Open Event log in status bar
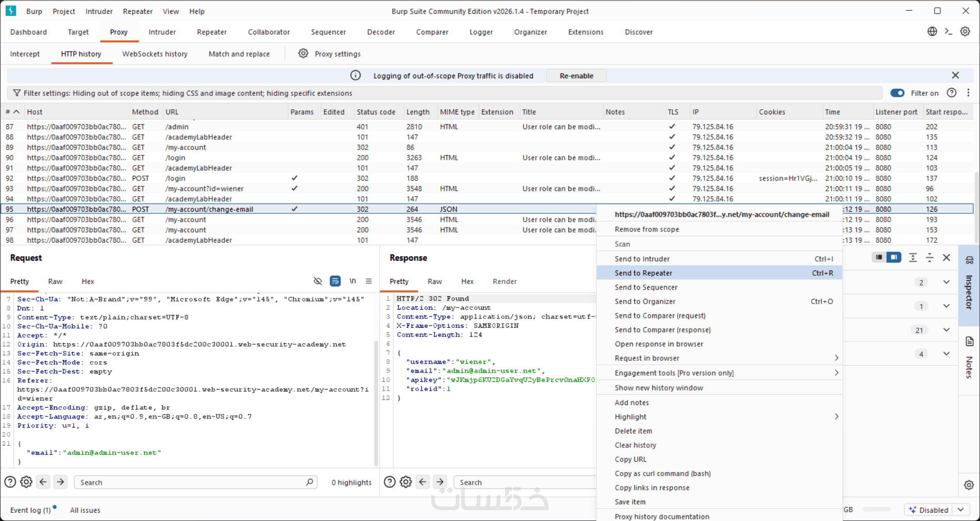The image size is (980, 521). point(30,510)
